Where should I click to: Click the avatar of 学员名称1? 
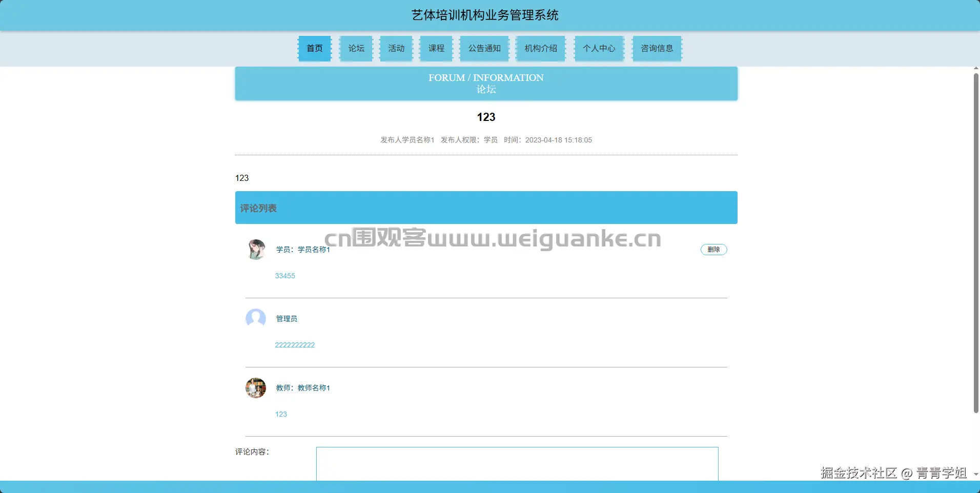pyautogui.click(x=256, y=250)
